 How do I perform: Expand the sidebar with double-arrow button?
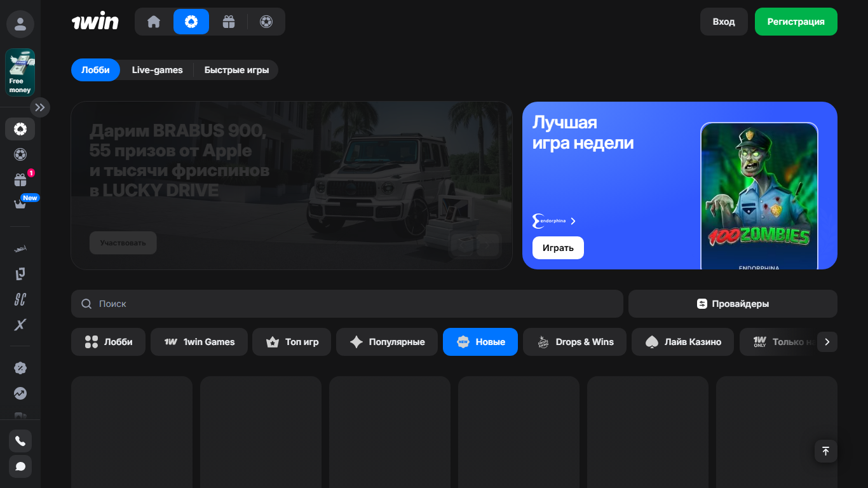click(x=39, y=107)
